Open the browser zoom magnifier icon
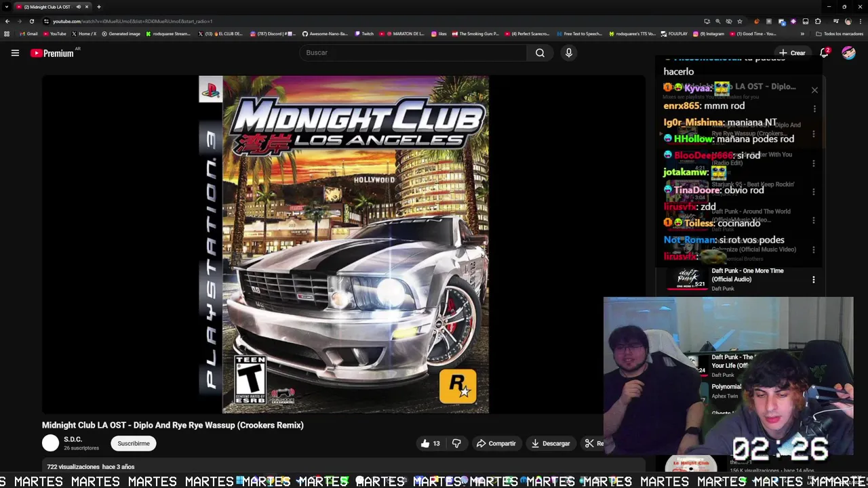Image resolution: width=868 pixels, height=488 pixels. pos(717,21)
